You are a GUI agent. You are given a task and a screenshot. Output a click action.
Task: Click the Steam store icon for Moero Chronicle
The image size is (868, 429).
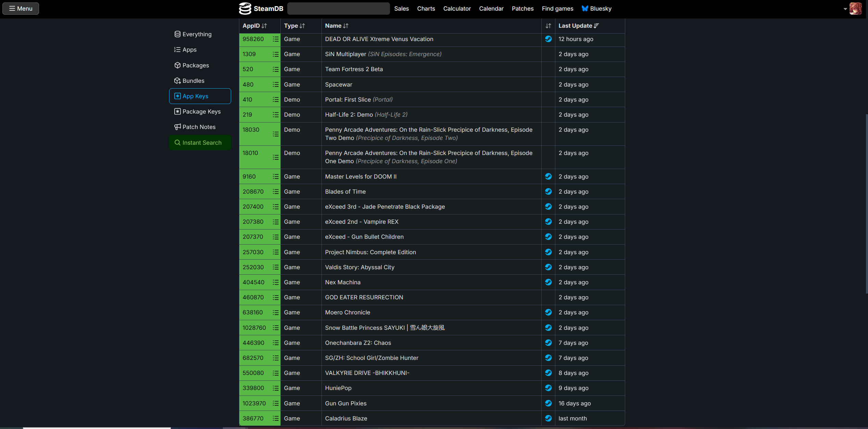point(548,312)
